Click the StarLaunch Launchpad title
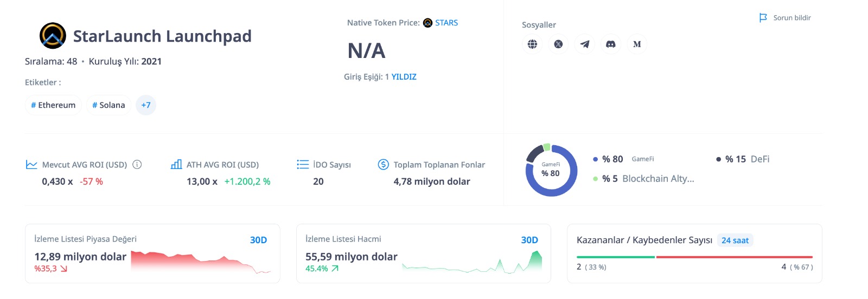Viewport: 868px width, 299px height. tap(162, 36)
